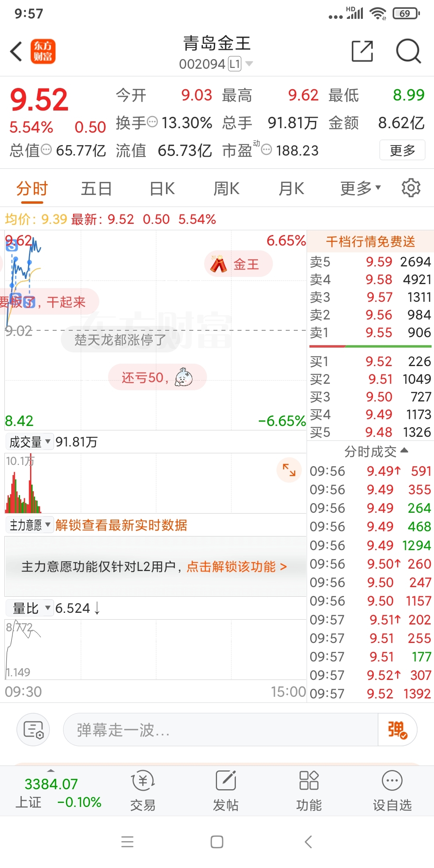Image resolution: width=434 pixels, height=868 pixels.
Task: Tap the 卖5 9.59 order row
Action: (371, 262)
